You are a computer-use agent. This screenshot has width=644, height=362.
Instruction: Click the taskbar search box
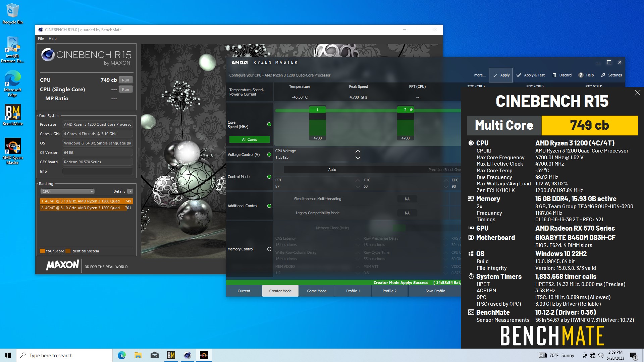coord(64,355)
